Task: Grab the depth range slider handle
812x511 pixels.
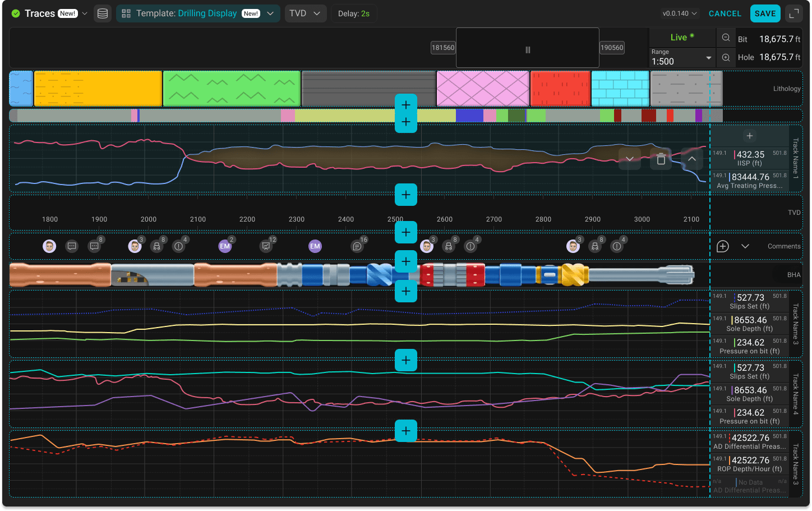Action: [x=528, y=49]
